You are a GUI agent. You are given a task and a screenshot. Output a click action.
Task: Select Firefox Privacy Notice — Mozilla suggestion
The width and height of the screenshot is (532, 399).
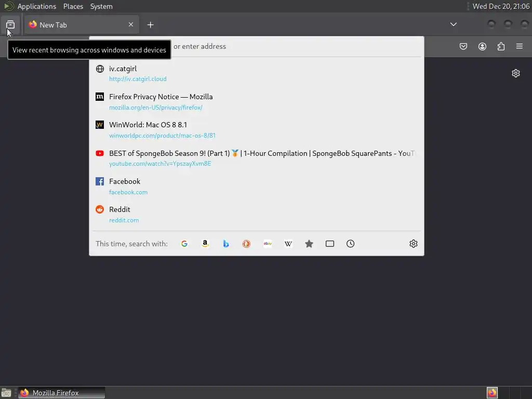pos(257,102)
